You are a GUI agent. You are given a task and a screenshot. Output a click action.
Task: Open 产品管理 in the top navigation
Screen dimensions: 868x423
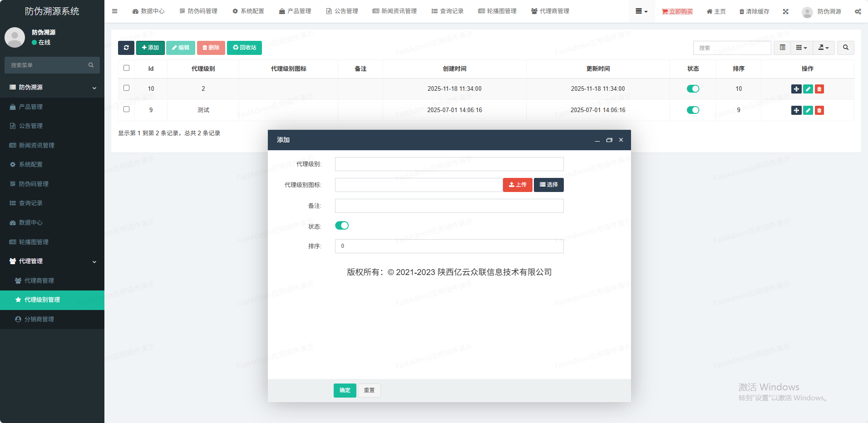(295, 11)
